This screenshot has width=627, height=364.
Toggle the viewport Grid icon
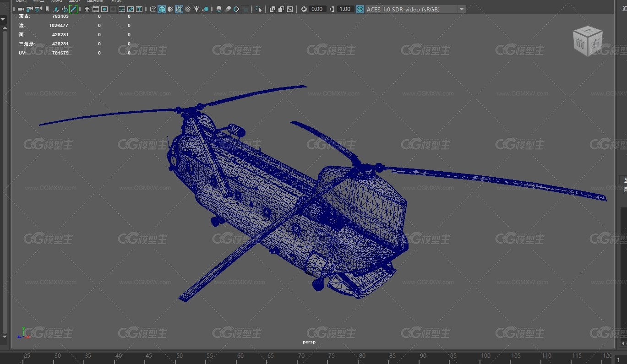tap(87, 9)
